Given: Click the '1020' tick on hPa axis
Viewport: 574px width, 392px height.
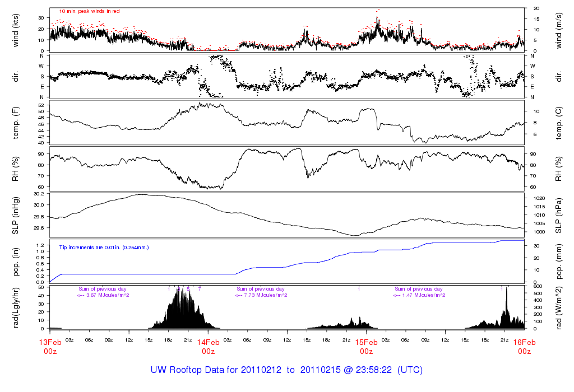Looking at the screenshot, I should 539,198.
